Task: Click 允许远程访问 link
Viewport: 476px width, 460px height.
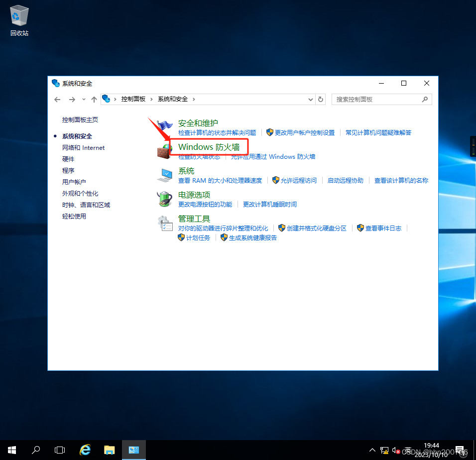Action: pos(298,181)
